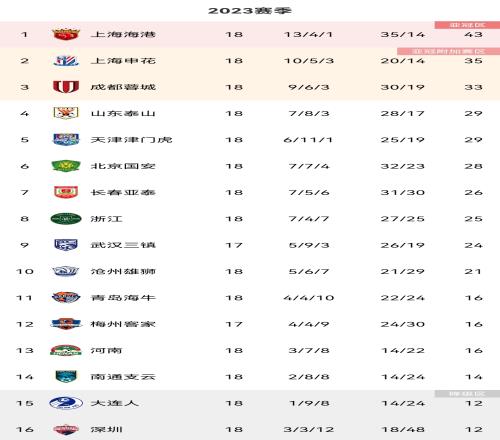The width and height of the screenshot is (500, 440).
Task: Click the 天津津门虎 team logo
Action: 66,140
